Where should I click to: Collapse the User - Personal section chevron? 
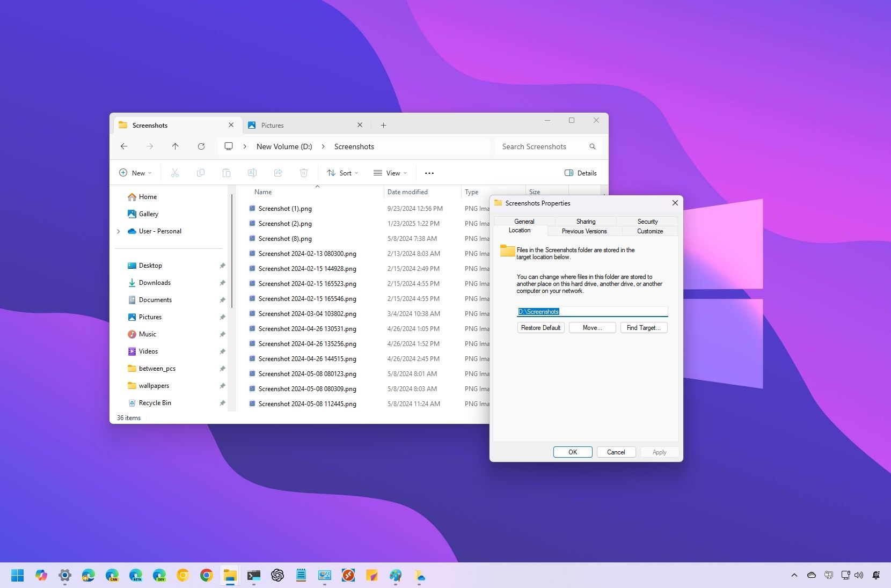pos(119,231)
